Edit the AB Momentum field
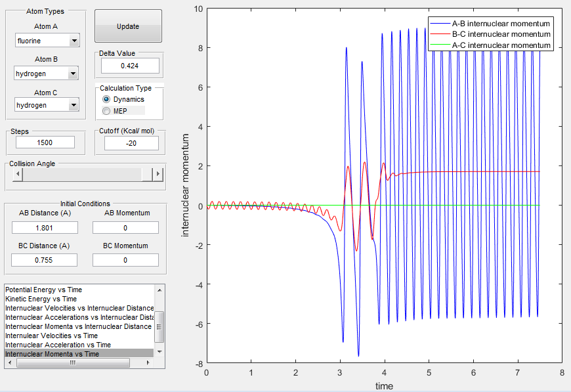The image size is (571, 392). click(x=125, y=228)
